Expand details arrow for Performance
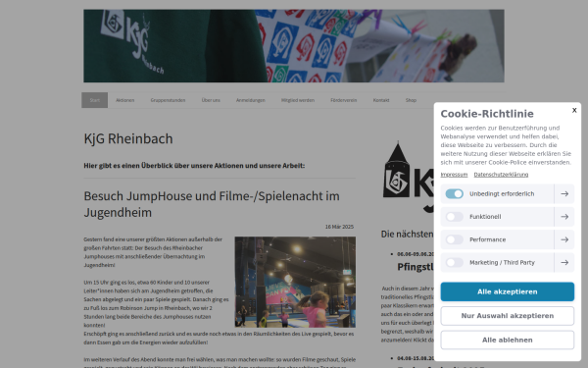The width and height of the screenshot is (588, 368). click(564, 239)
